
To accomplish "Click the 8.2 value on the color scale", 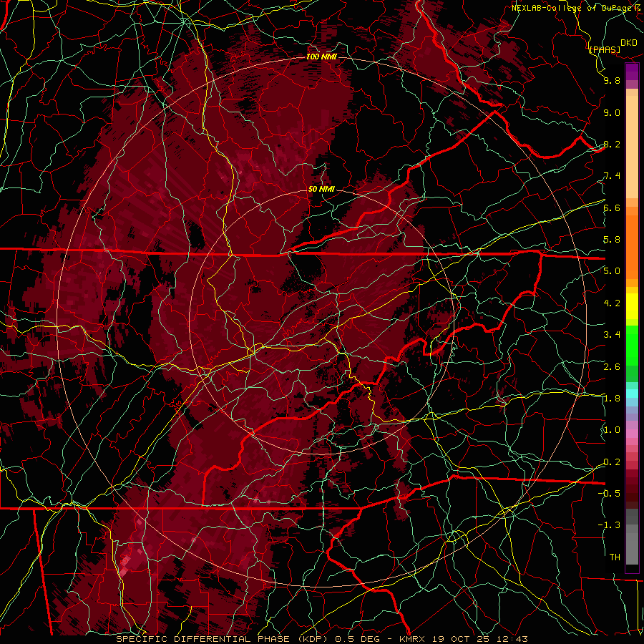I will coord(612,144).
